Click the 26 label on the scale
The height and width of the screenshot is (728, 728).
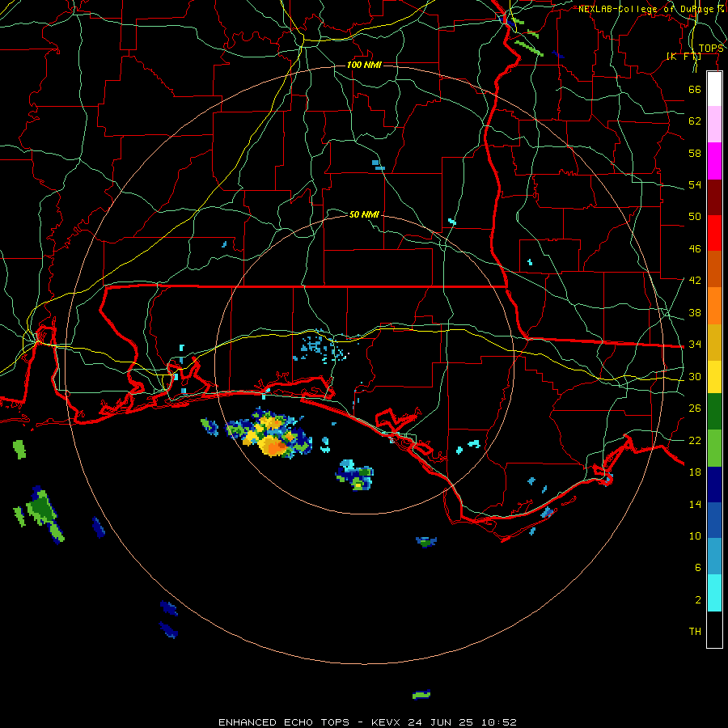coord(695,408)
